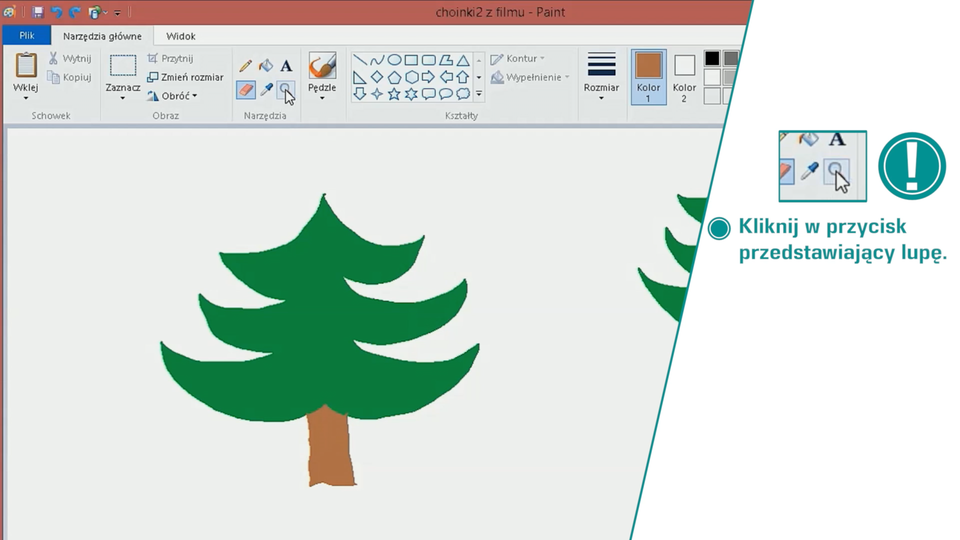The height and width of the screenshot is (540, 960).
Task: Click the Wytnij cut button
Action: click(x=70, y=58)
